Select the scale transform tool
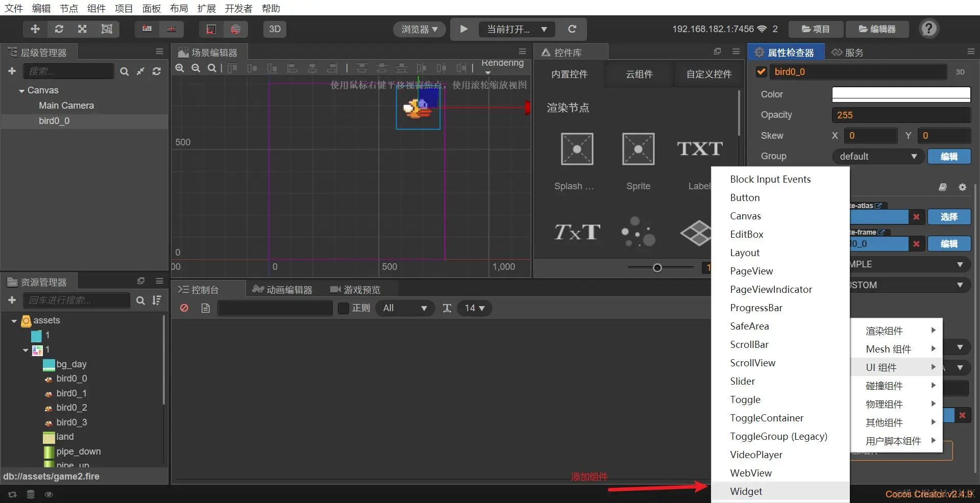The width and height of the screenshot is (980, 503). point(82,29)
